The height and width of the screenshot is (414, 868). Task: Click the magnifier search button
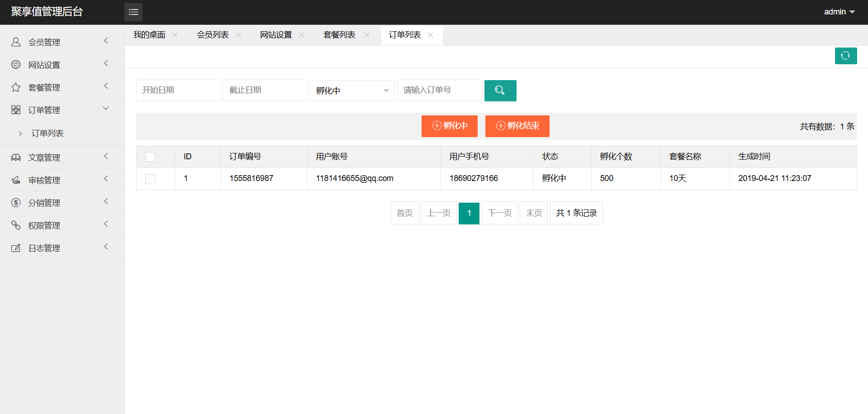coord(500,90)
